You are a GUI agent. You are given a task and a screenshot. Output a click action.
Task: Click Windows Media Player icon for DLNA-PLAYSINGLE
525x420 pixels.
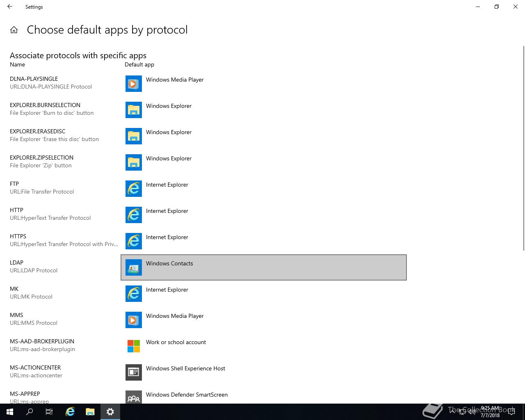(x=134, y=84)
